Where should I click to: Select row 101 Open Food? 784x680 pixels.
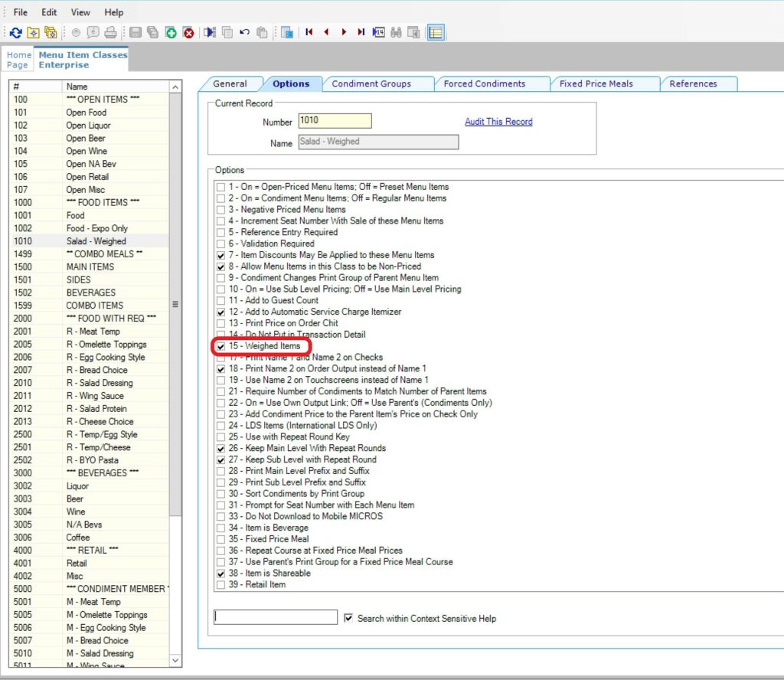tap(90, 113)
